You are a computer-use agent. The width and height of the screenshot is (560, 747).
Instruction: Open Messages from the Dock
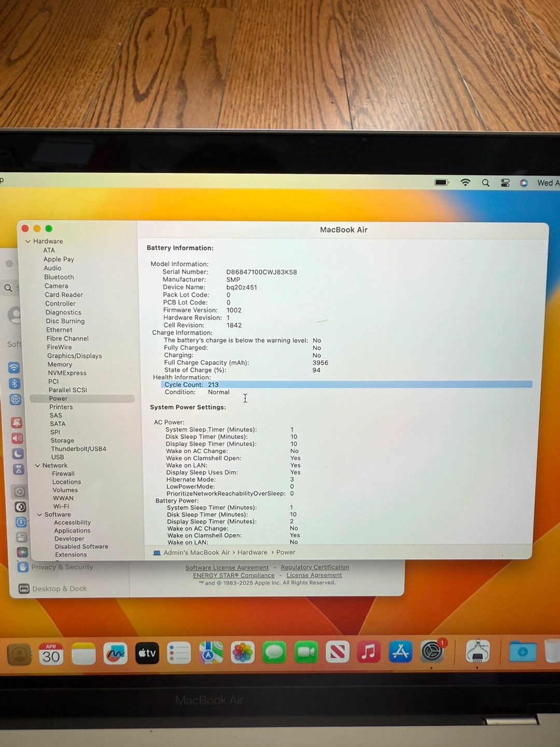coord(274,652)
